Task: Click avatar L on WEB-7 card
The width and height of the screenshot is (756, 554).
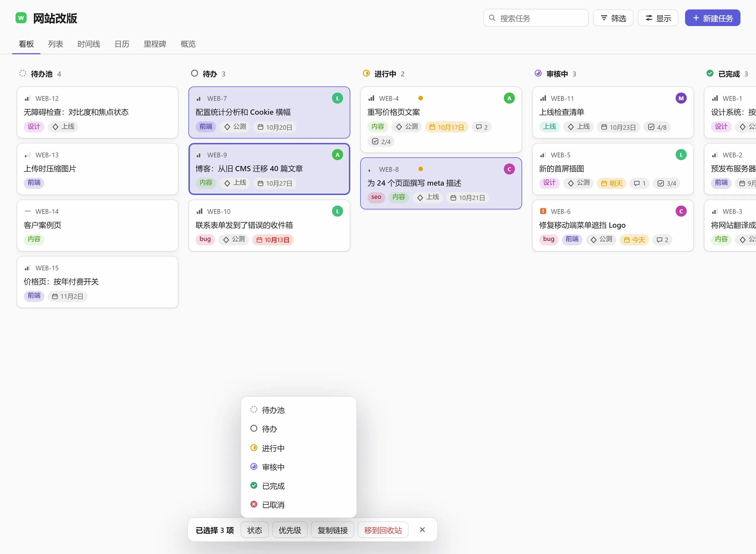Action: pos(337,98)
